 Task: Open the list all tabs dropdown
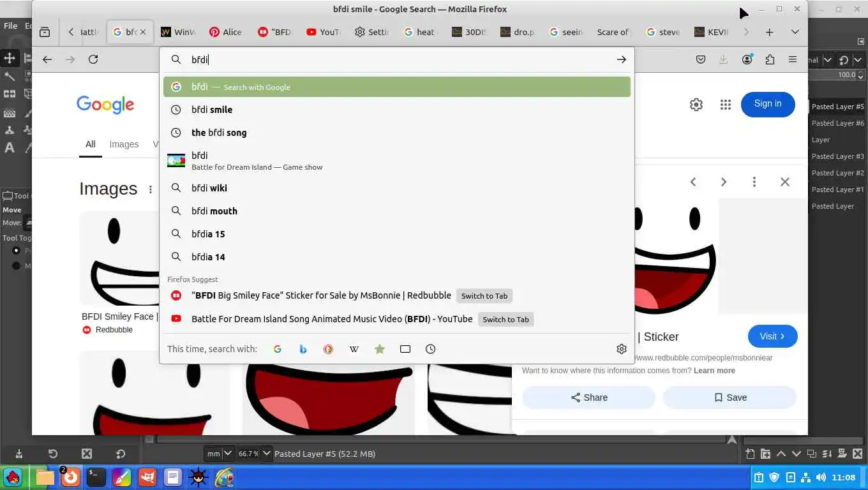[795, 32]
